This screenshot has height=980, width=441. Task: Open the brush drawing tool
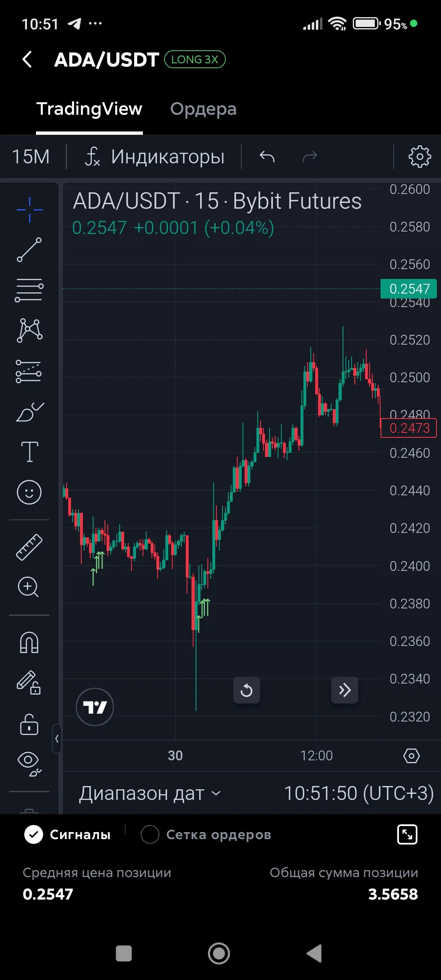pos(29,412)
